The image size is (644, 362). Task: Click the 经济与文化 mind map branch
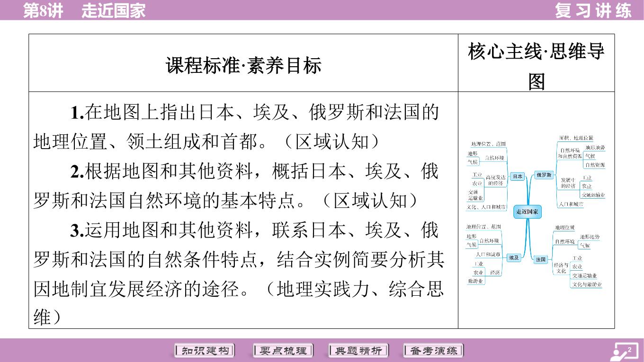[x=561, y=268]
